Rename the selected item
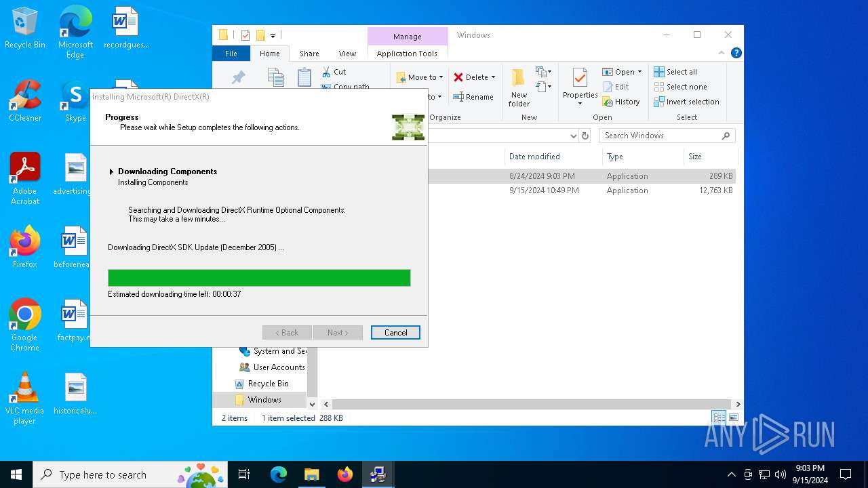Viewport: 868px width, 488px height. pos(473,97)
